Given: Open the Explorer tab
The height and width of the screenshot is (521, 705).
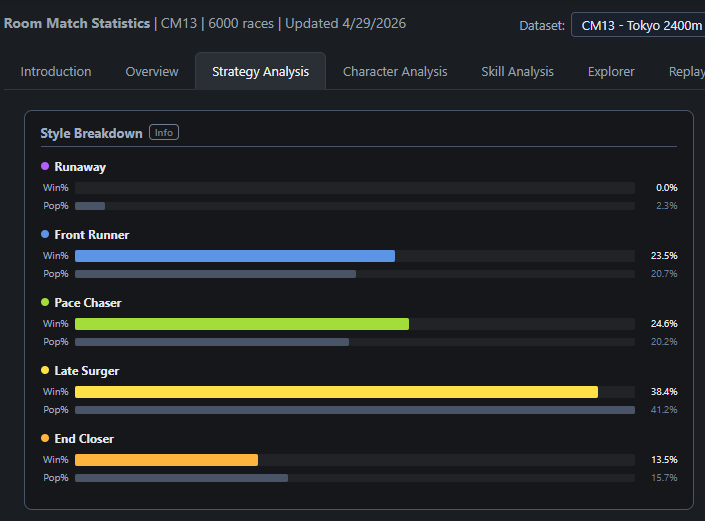Looking at the screenshot, I should pos(611,71).
